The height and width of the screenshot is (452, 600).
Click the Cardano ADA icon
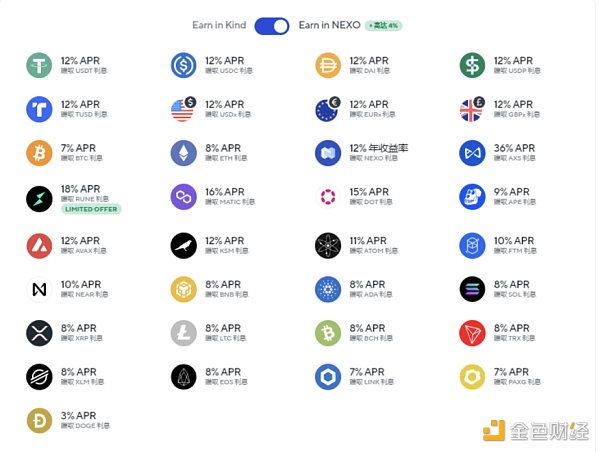328,289
